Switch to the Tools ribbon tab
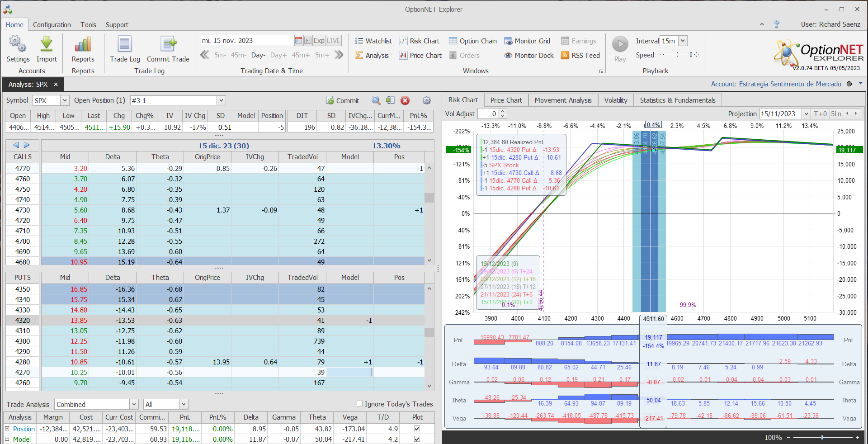Image resolution: width=868 pixels, height=444 pixels. click(x=89, y=25)
